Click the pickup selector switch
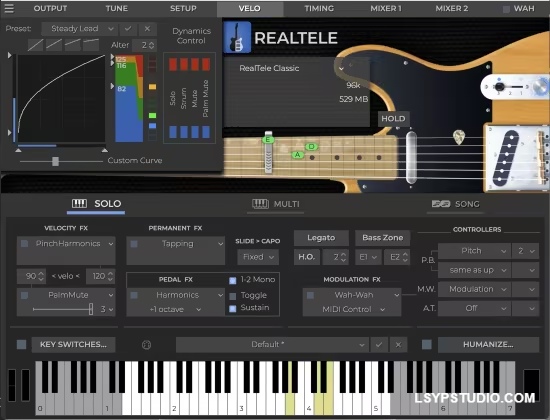The height and width of the screenshot is (420, 550). (x=500, y=87)
